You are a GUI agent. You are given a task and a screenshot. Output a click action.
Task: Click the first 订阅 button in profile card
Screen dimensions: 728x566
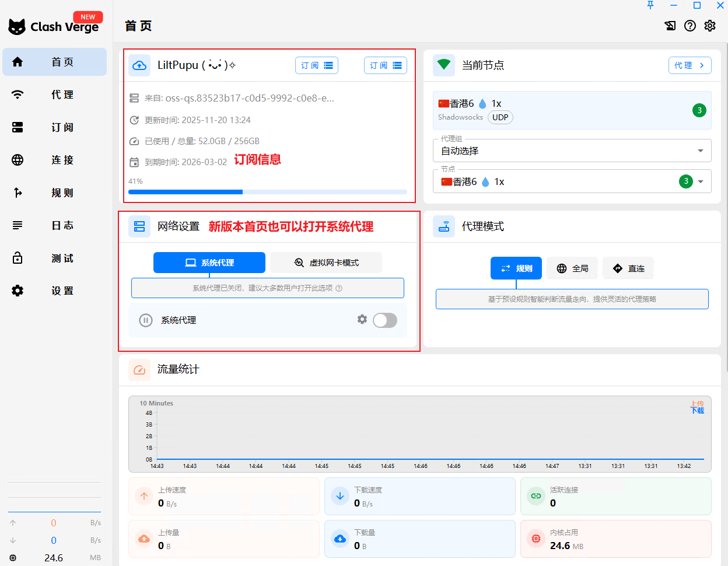click(x=317, y=65)
